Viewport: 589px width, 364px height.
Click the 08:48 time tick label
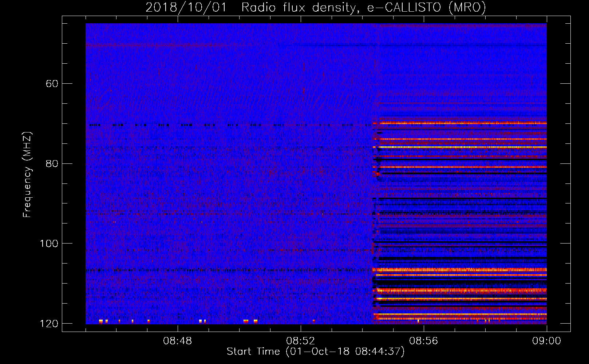point(178,341)
